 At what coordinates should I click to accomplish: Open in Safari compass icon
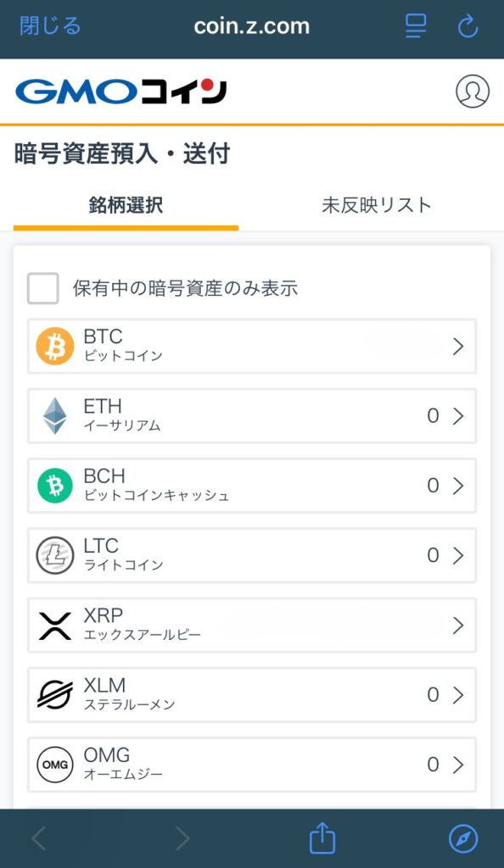[463, 838]
